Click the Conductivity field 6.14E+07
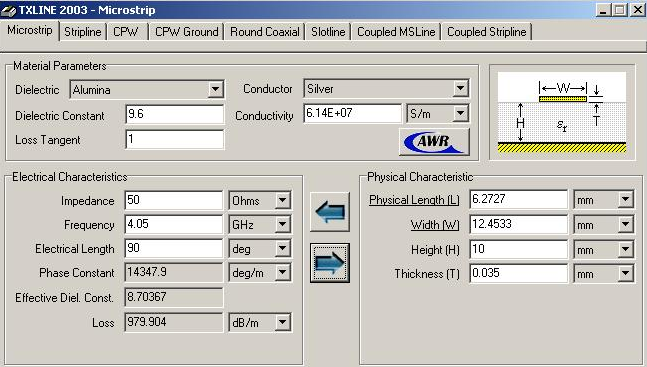The height and width of the screenshot is (367, 647). [x=352, y=113]
